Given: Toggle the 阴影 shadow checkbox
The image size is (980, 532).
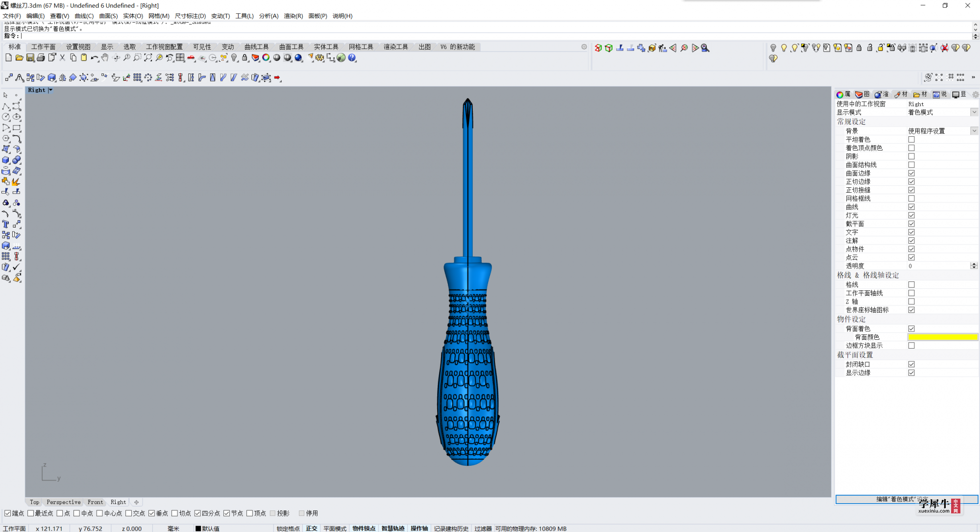Looking at the screenshot, I should (x=911, y=156).
